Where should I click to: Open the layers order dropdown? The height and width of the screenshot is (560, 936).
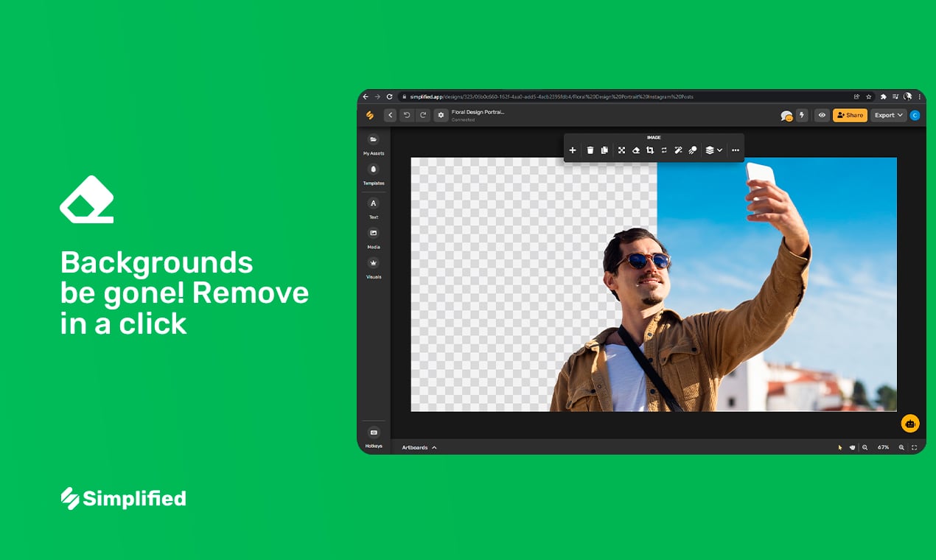click(713, 150)
